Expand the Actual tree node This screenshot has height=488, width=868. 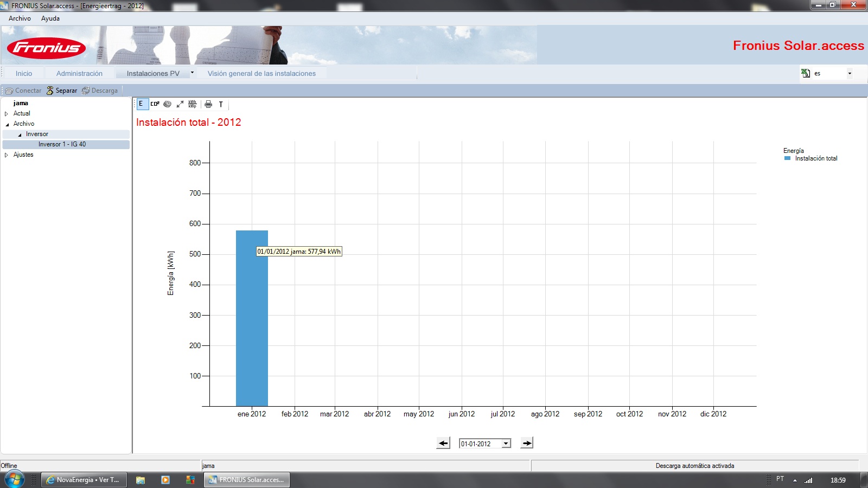pos(7,114)
